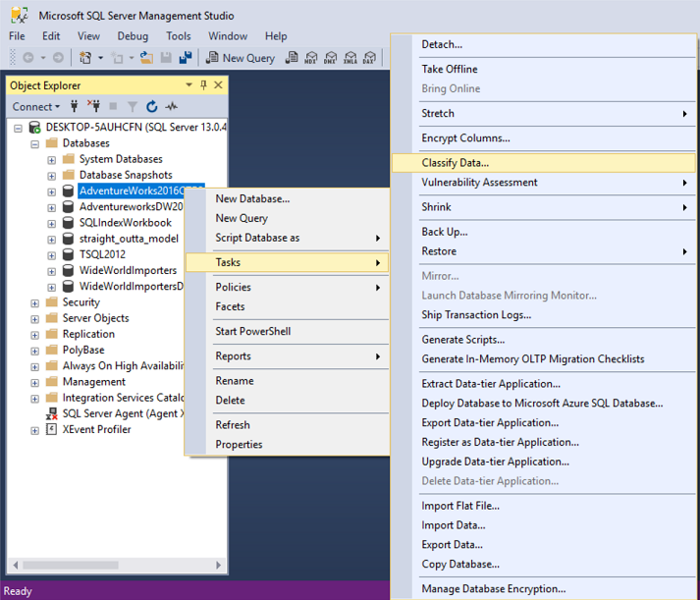700x600 pixels.
Task: Choose Reports in the context menu
Action: (287, 356)
